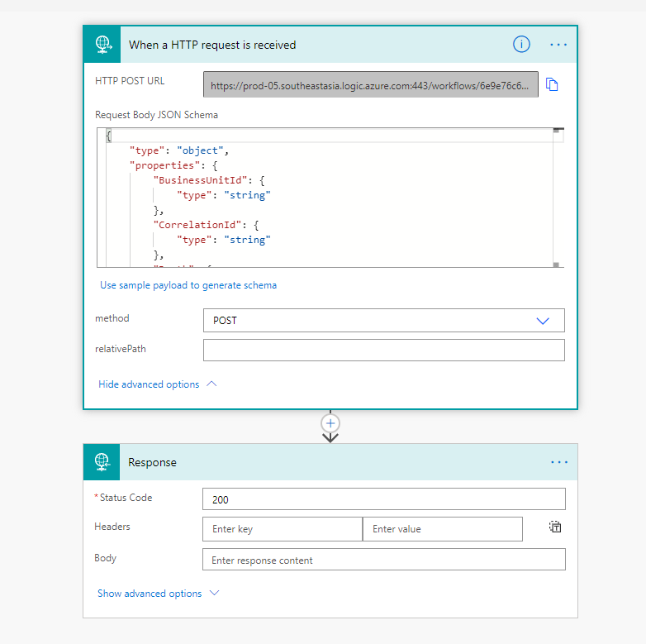Open info for HTTP request trigger
The height and width of the screenshot is (644, 646).
(x=521, y=44)
